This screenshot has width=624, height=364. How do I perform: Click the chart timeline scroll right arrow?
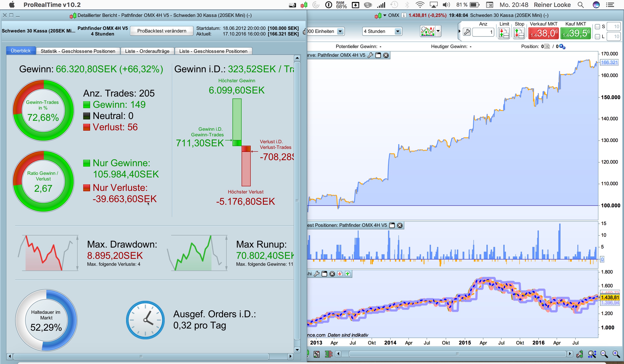coord(570,354)
